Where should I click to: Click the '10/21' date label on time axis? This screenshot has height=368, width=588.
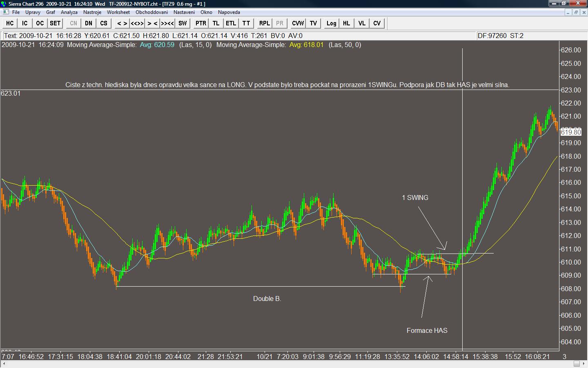tap(265, 357)
